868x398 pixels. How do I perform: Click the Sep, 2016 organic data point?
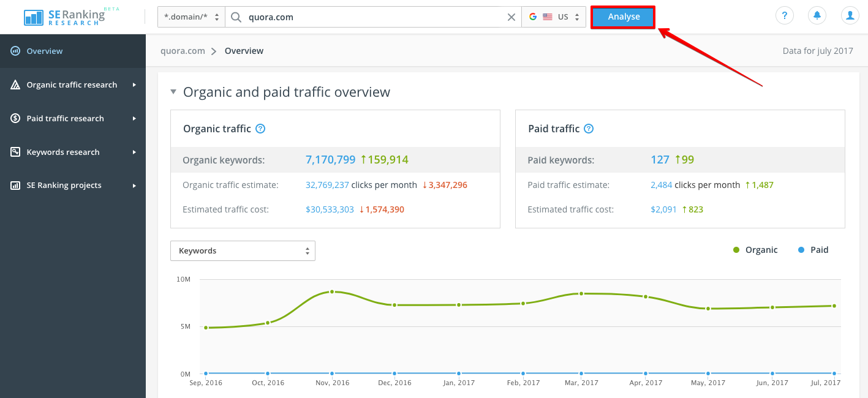coord(206,328)
